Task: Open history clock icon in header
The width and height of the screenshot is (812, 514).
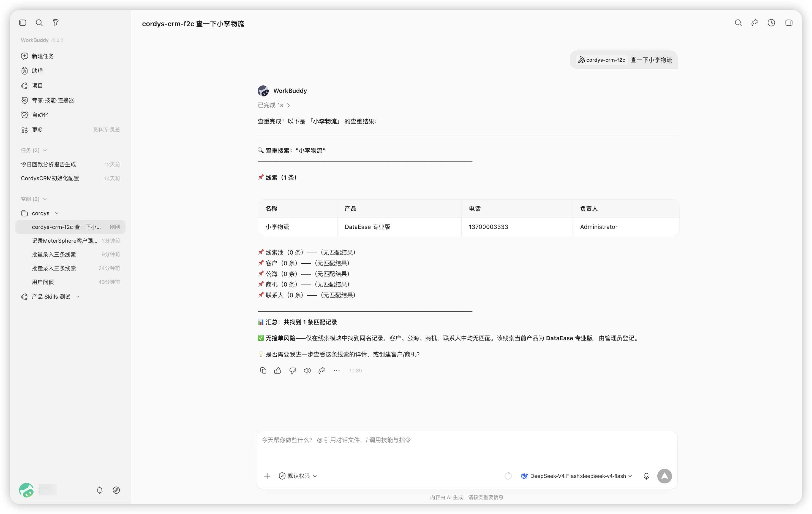Action: click(x=771, y=23)
